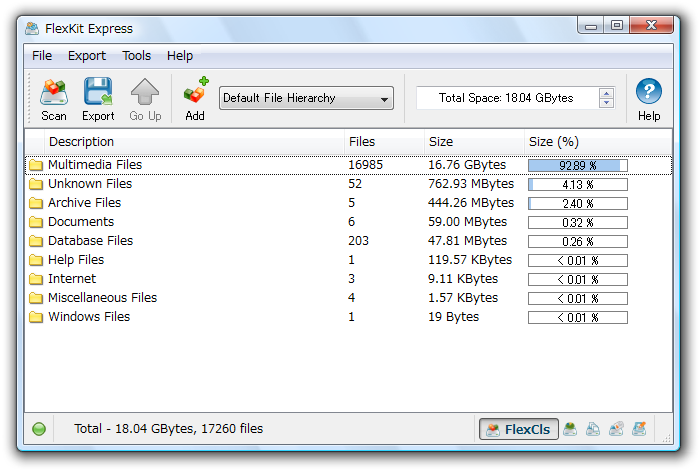The image size is (700, 472).
Task: Click the Total Space down arrow
Action: coord(606,103)
